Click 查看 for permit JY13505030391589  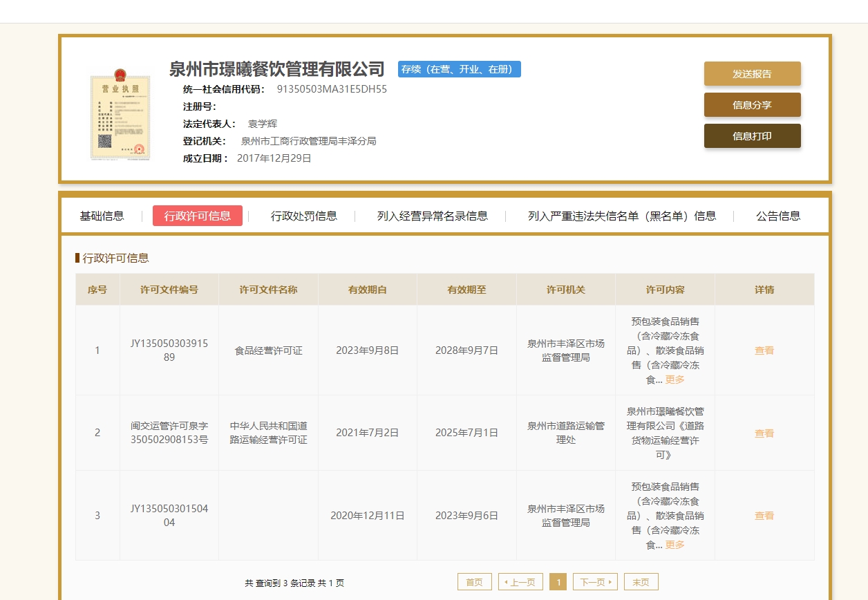(764, 350)
